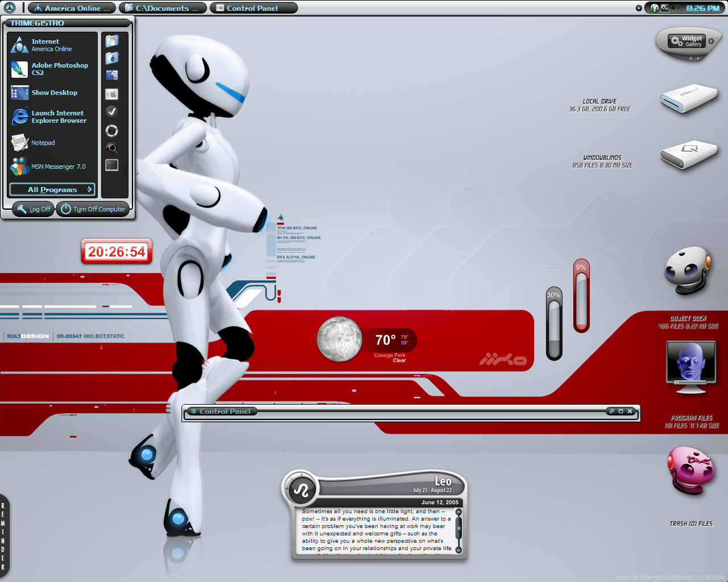
Task: Click Log Off button
Action: point(34,209)
